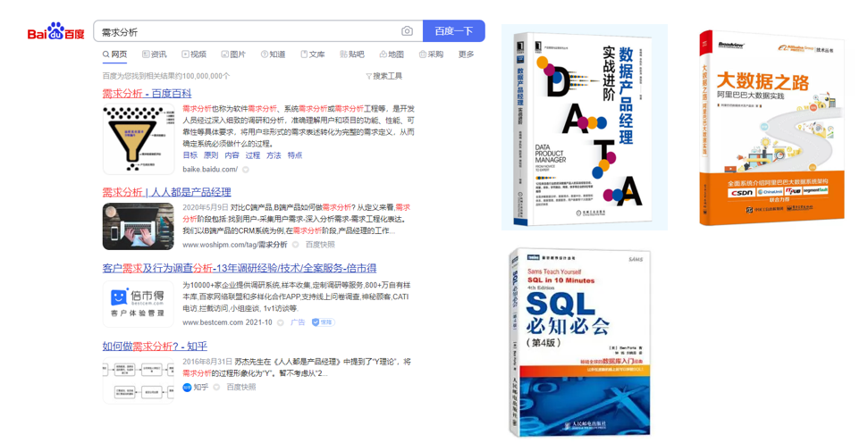Expand the 更多 menu
The height and width of the screenshot is (443, 868).
pos(466,54)
